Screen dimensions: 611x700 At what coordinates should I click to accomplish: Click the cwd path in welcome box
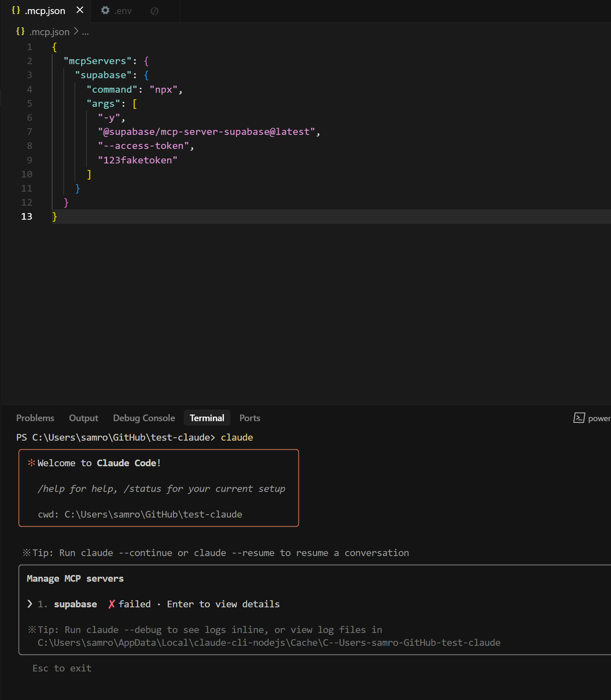point(153,514)
